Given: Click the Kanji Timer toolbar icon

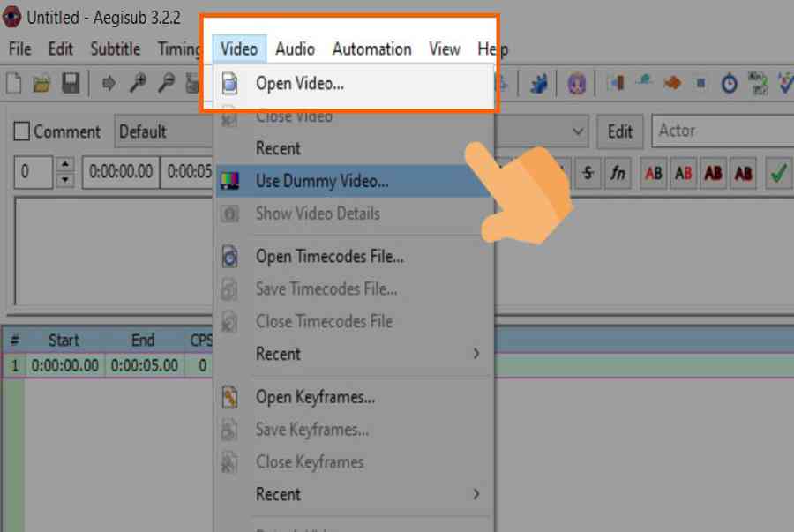Looking at the screenshot, I should tap(758, 84).
